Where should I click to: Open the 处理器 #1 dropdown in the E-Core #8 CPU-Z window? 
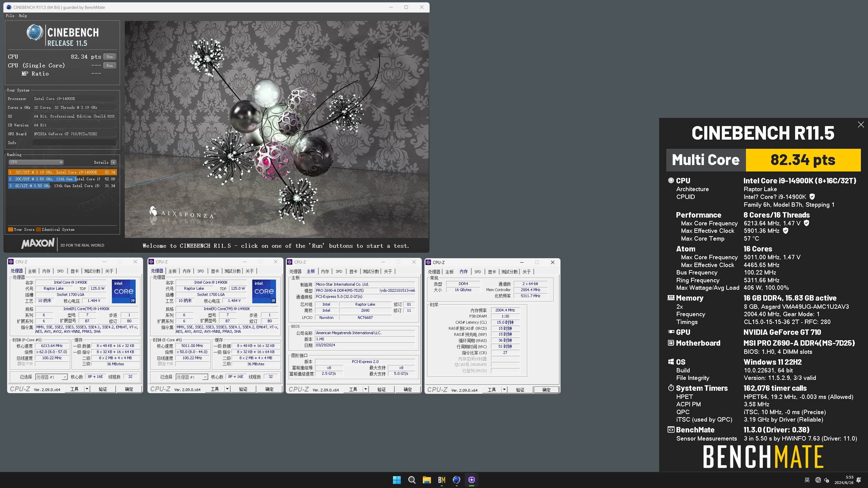tap(192, 377)
